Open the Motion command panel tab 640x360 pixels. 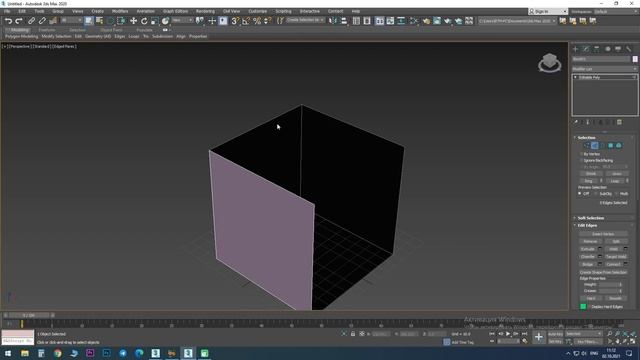click(607, 49)
